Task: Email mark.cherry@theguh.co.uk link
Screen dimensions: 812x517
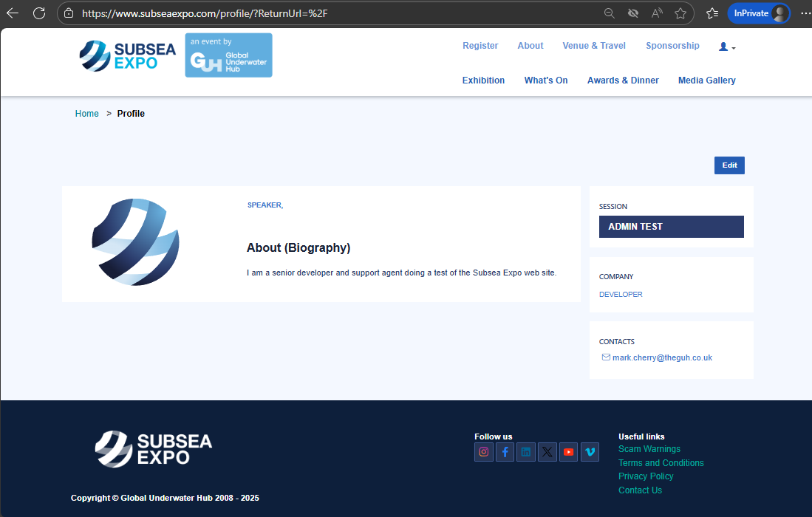Action: [x=662, y=357]
